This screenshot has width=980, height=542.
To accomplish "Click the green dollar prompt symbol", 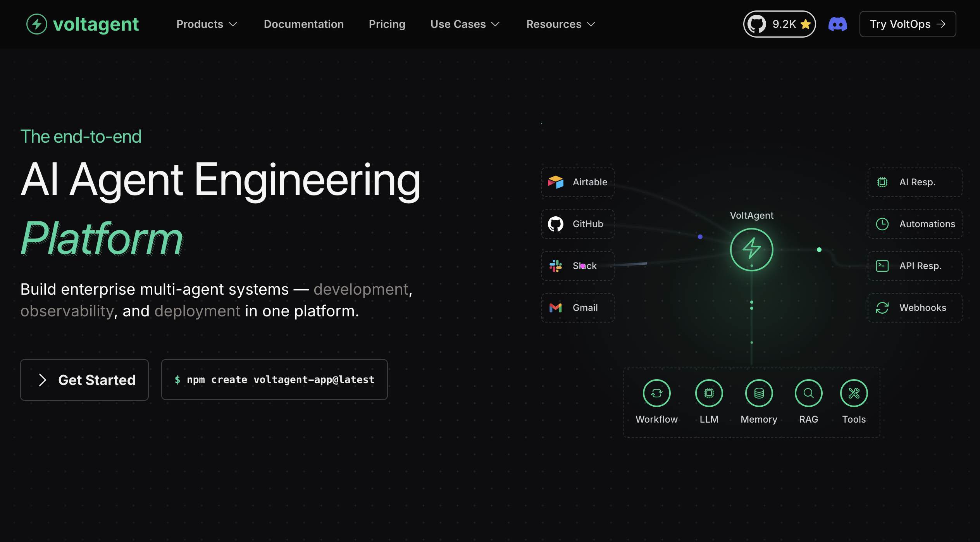I will pos(177,380).
